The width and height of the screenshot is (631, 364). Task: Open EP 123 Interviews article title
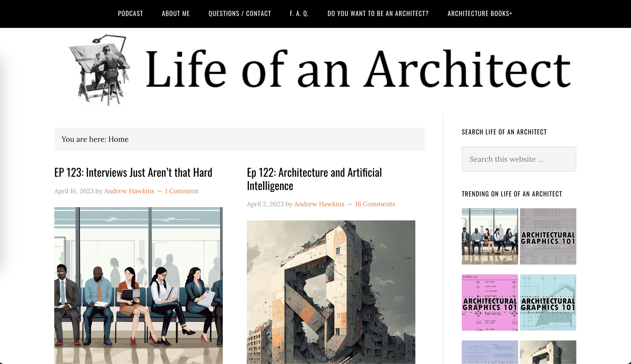[x=133, y=173]
